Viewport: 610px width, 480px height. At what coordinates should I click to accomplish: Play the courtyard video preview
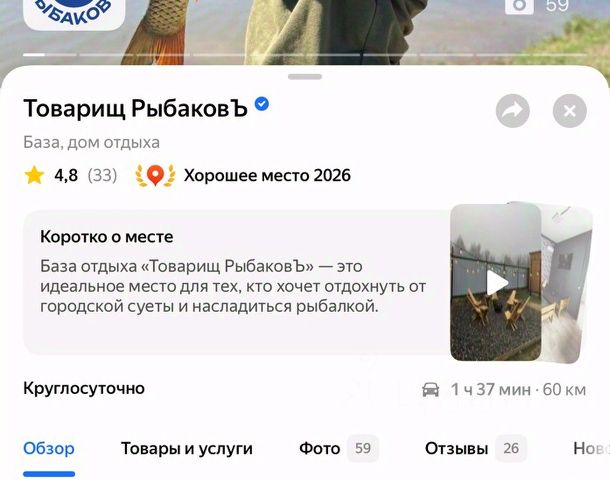(x=496, y=282)
